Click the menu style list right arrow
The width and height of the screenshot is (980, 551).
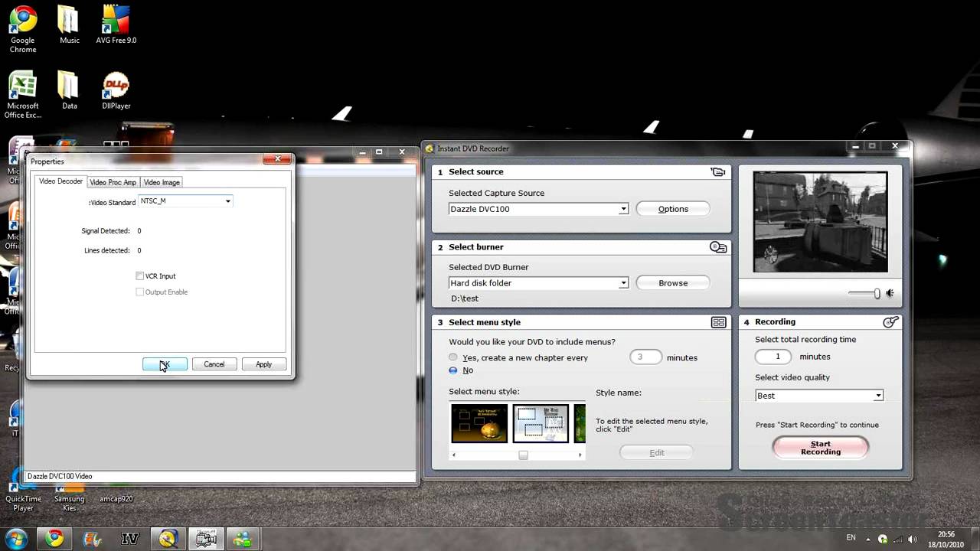(x=580, y=455)
